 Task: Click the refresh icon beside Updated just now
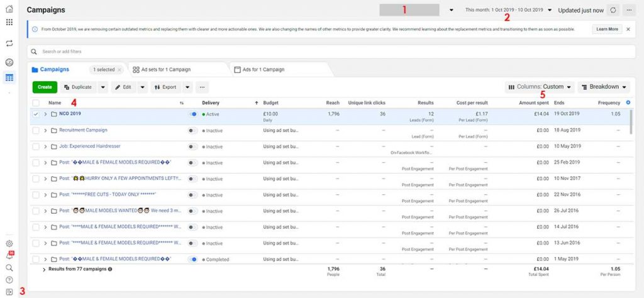tap(614, 10)
